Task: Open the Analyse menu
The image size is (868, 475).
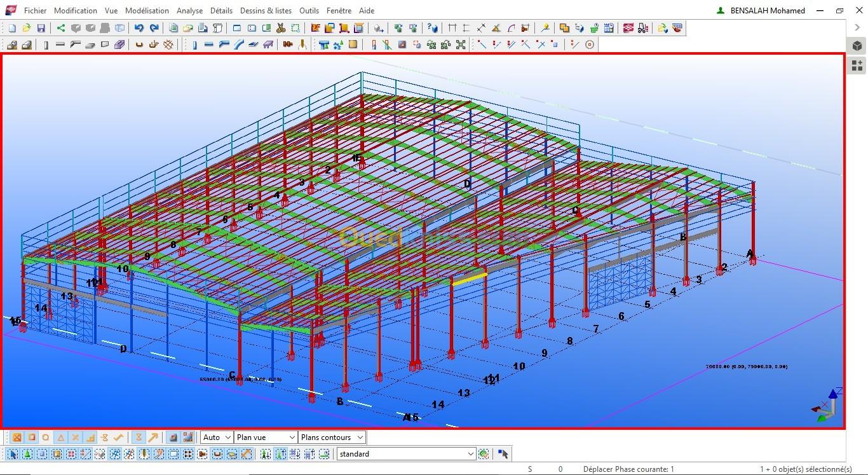Action: coord(190,11)
